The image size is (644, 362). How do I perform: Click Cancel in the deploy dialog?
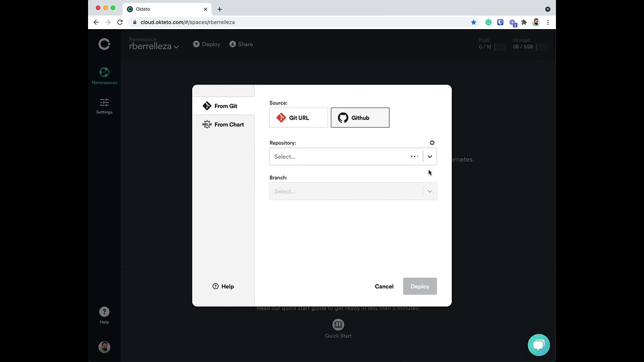(x=384, y=287)
